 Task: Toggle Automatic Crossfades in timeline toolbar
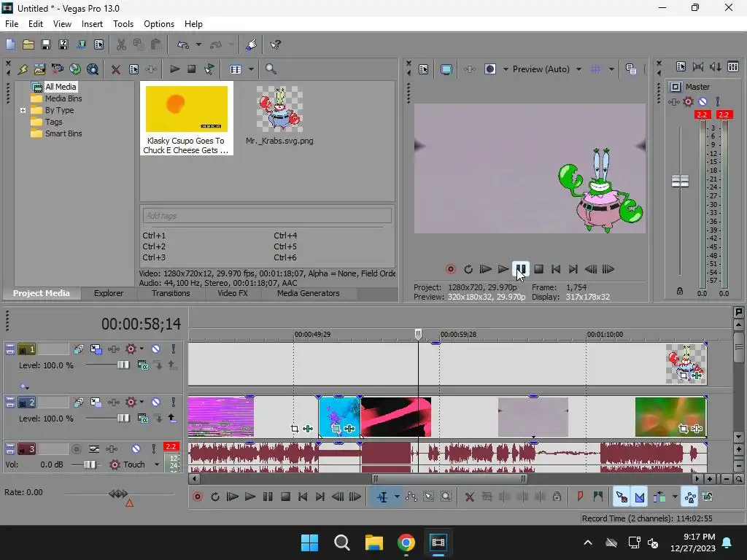(639, 497)
